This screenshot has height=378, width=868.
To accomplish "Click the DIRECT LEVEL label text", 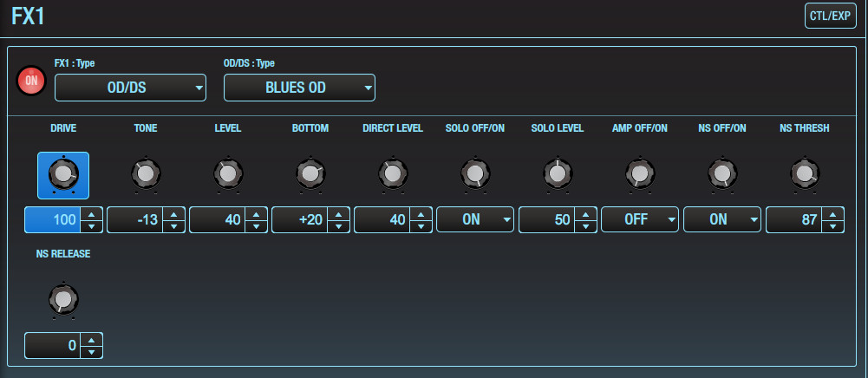I will click(393, 128).
